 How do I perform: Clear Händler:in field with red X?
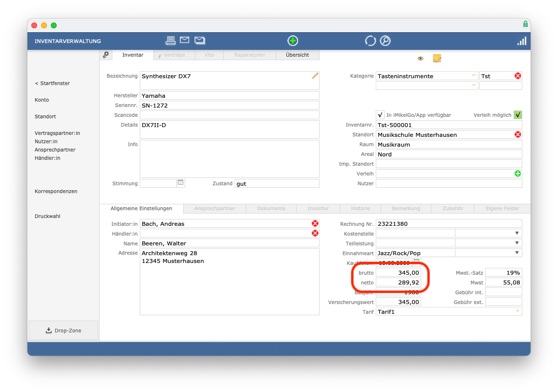coord(315,233)
